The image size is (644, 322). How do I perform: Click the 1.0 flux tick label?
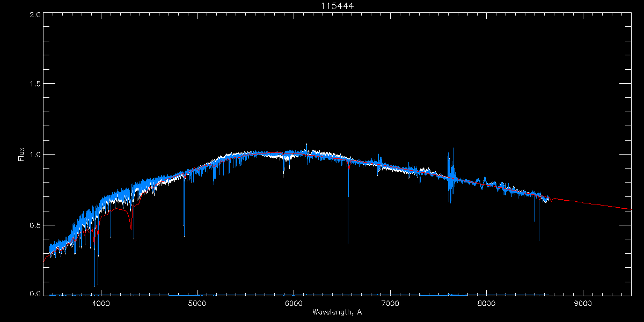click(x=34, y=155)
